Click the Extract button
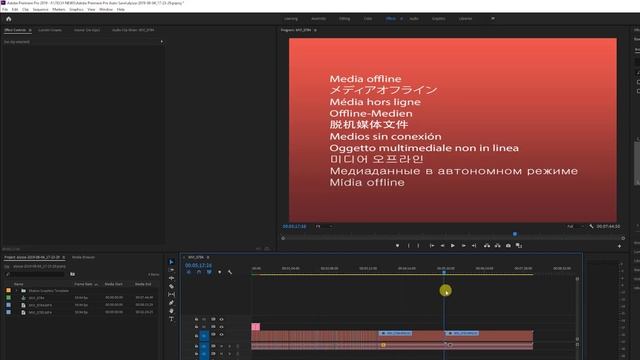640x360 pixels. coord(497,246)
